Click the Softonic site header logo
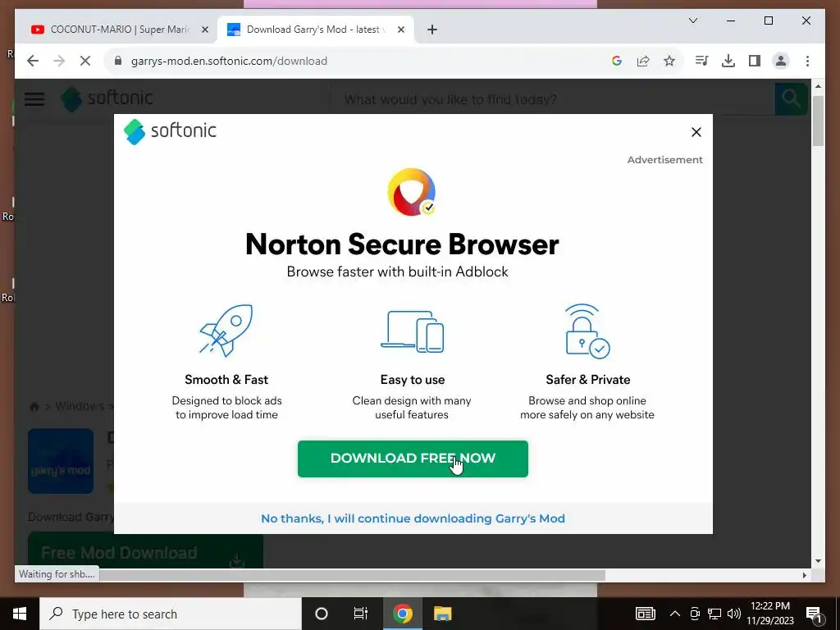This screenshot has height=630, width=840. tap(107, 99)
